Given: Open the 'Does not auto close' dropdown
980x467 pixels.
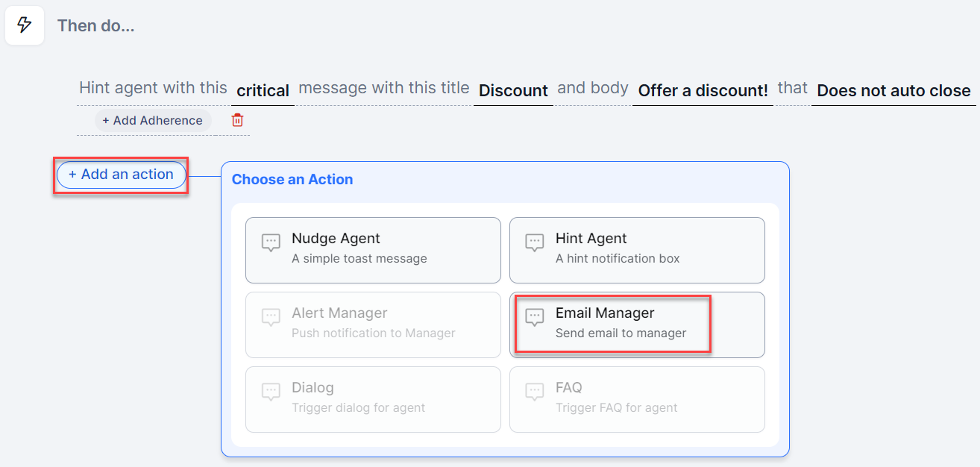Looking at the screenshot, I should coord(893,91).
